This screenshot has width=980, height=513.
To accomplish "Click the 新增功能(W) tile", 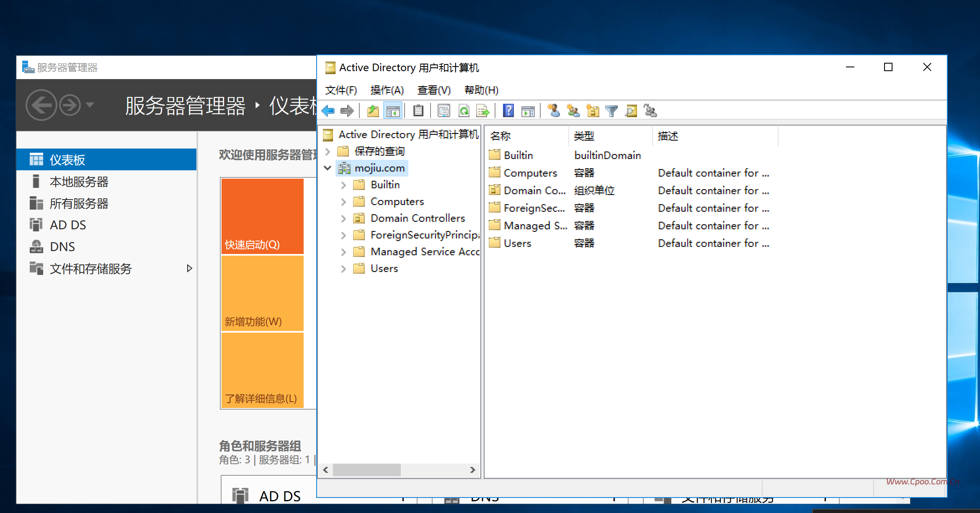I will pos(263,293).
